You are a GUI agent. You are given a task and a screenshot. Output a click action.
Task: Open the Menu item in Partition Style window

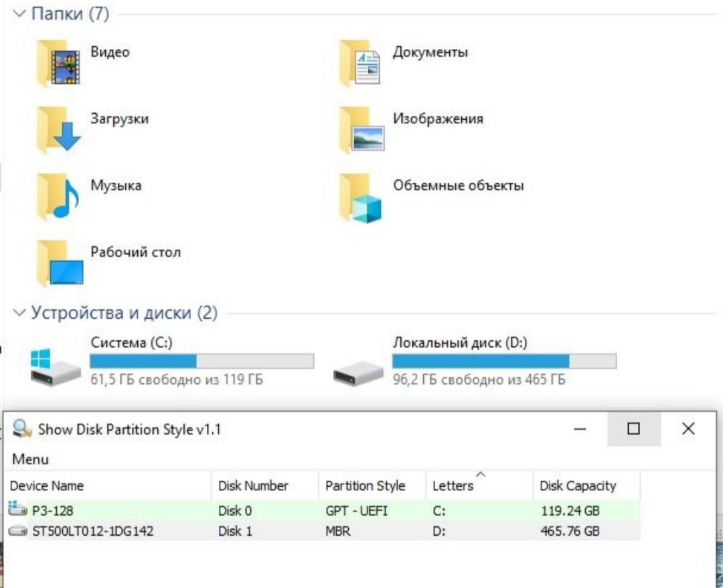click(x=30, y=459)
